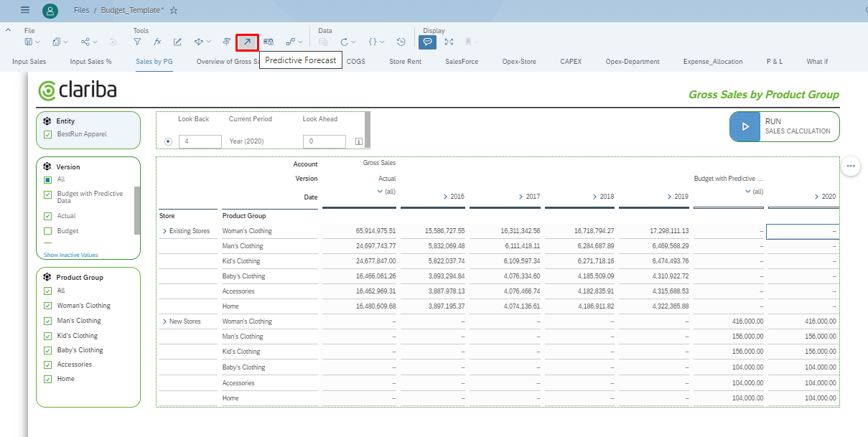The image size is (868, 437).
Task: Mark Budget_Template as favorite with star
Action: coord(174,11)
